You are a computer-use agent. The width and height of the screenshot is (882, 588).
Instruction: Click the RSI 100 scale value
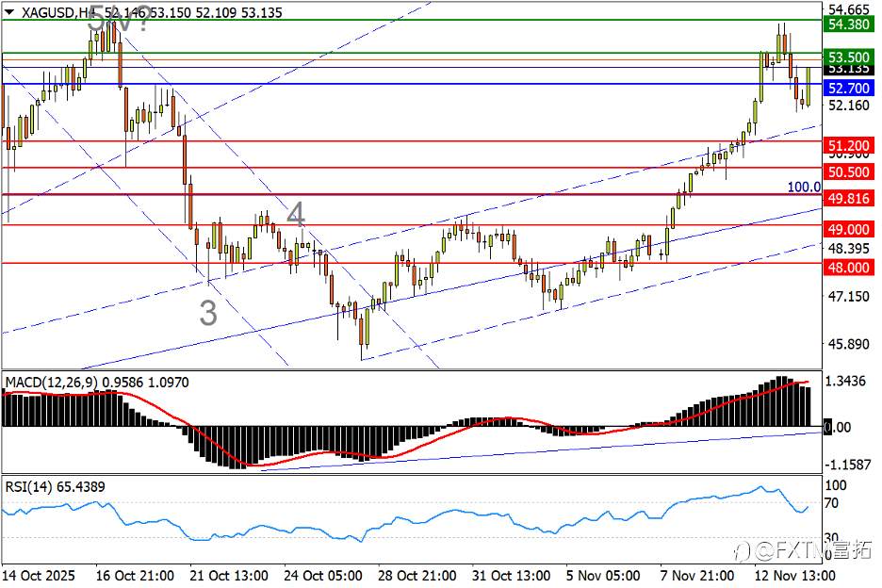tap(835, 485)
